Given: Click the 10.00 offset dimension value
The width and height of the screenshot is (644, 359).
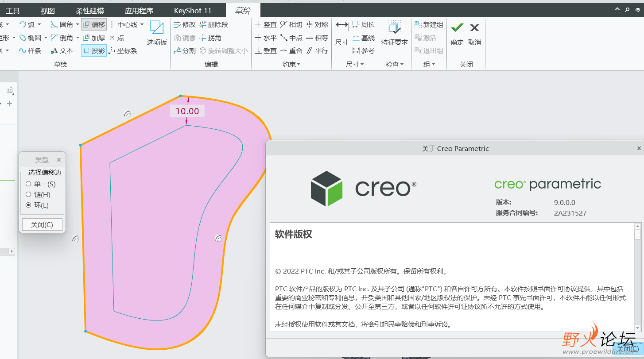Looking at the screenshot, I should (187, 111).
